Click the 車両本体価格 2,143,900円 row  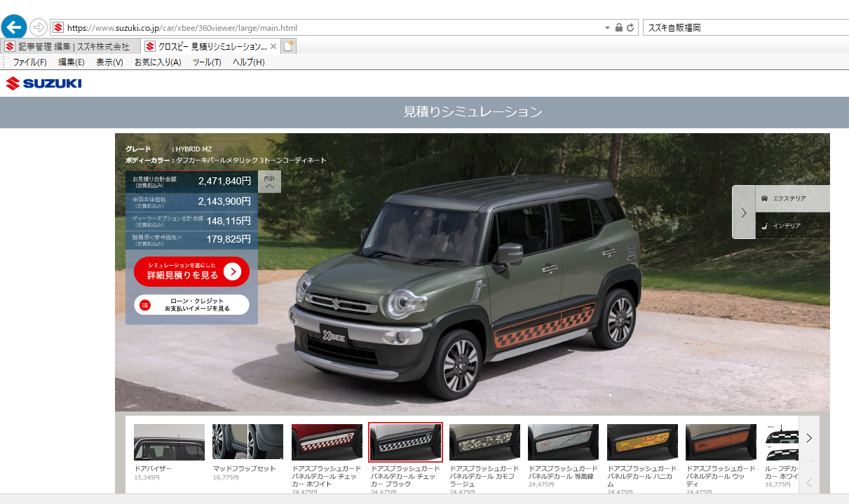click(191, 202)
